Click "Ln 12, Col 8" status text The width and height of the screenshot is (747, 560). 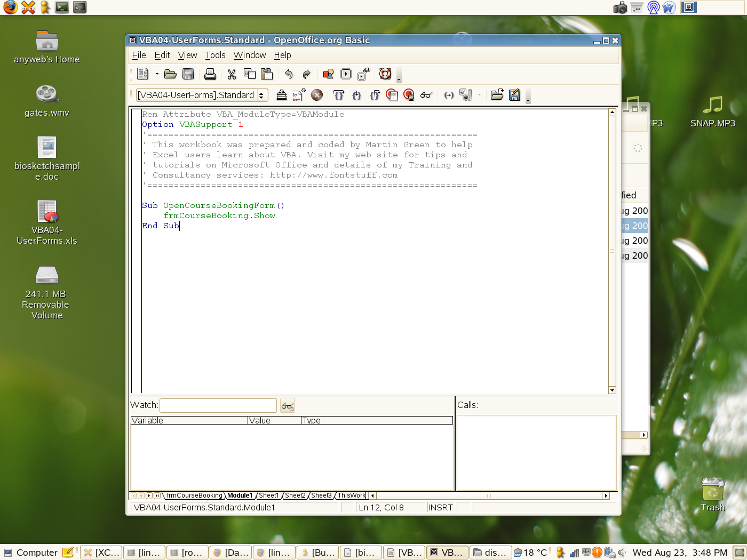coord(382,507)
